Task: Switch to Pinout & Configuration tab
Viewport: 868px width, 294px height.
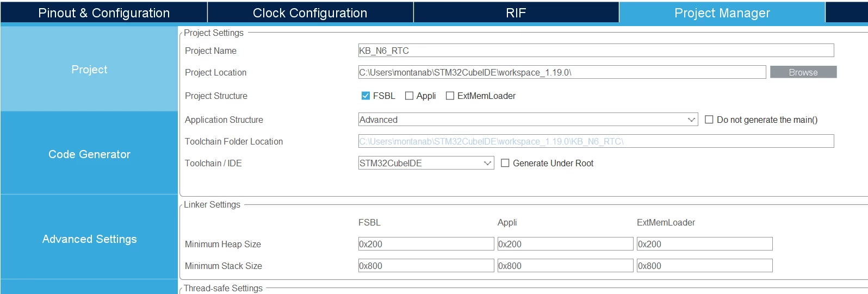Action: tap(104, 12)
